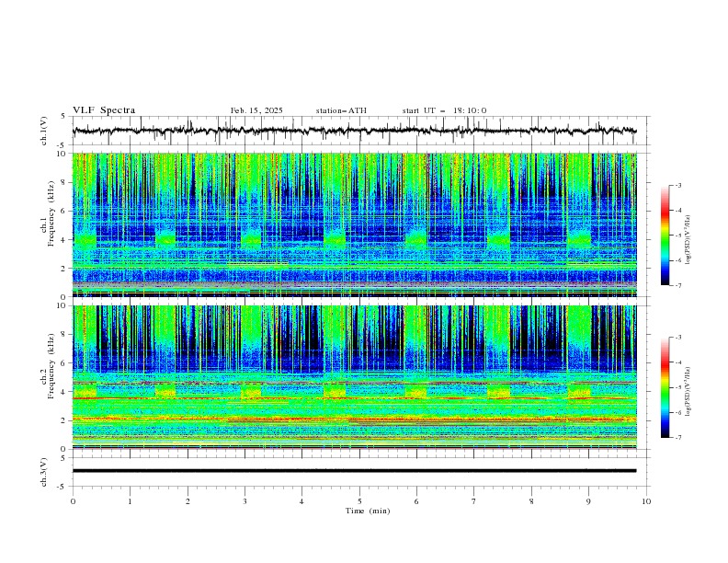Viewport: 728px width, 563px height.
Task: Click the "ch.1(V)" waveform axis label
Action: point(44,131)
